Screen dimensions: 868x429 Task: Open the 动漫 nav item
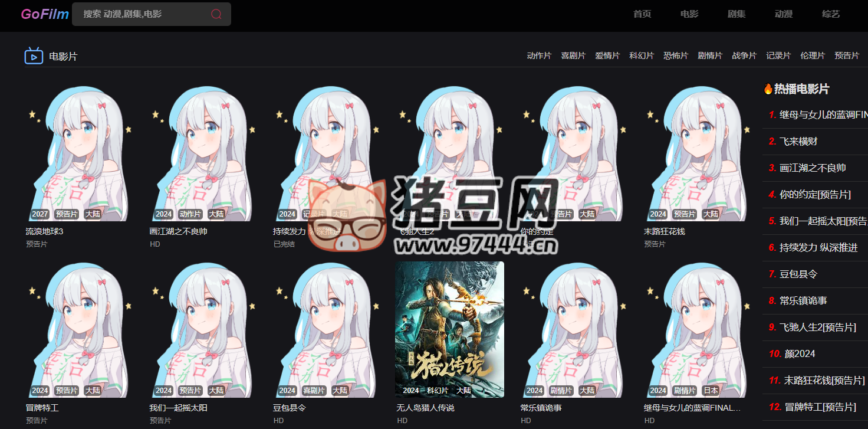pyautogui.click(x=784, y=14)
